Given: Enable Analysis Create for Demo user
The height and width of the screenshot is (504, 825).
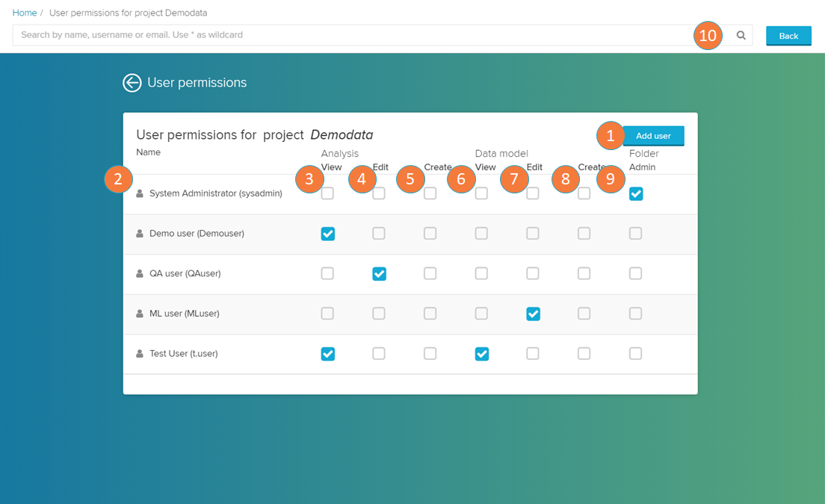Looking at the screenshot, I should (x=430, y=234).
